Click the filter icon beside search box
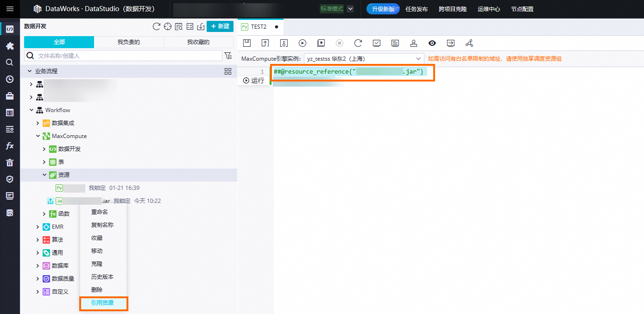 [x=228, y=56]
